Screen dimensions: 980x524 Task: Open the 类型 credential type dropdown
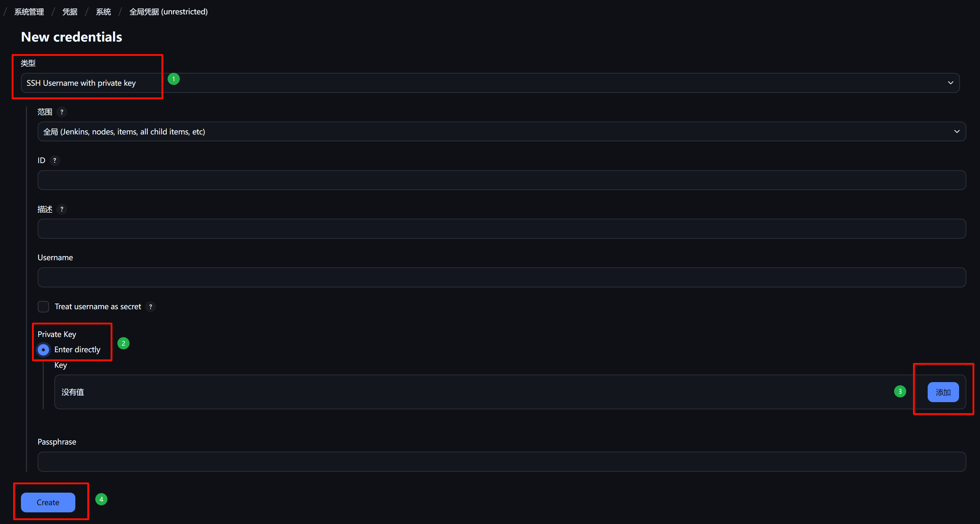coord(490,83)
